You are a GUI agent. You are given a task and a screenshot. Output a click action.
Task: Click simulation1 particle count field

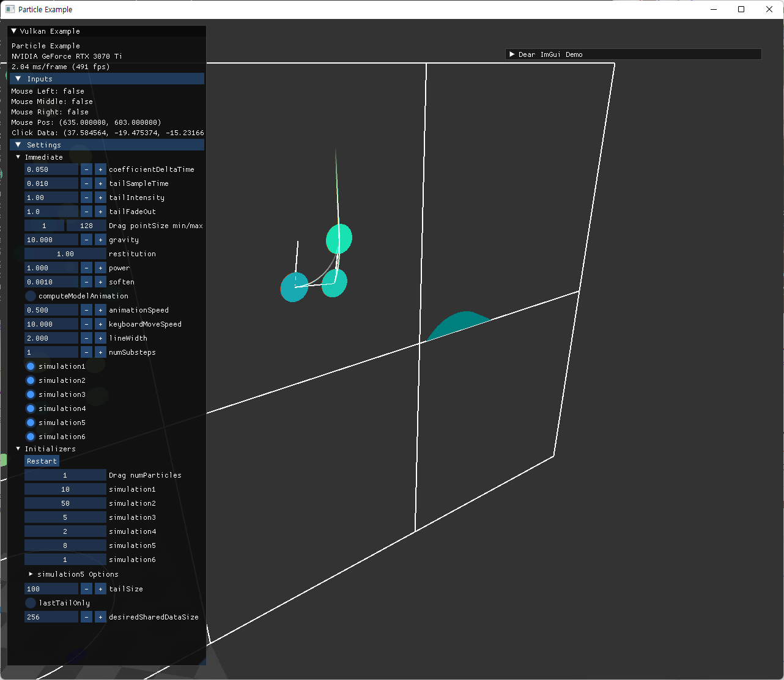[x=65, y=489]
